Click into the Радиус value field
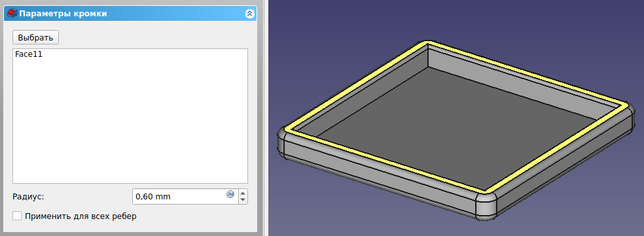The image size is (644, 236). pos(179,197)
